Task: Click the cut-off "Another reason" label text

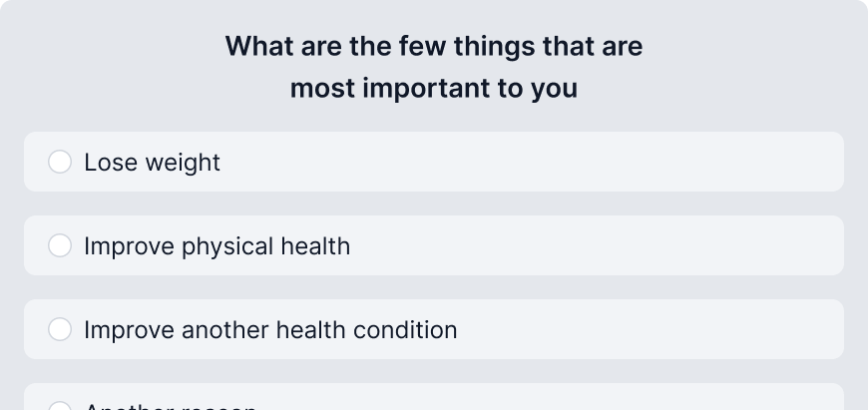Action: (x=171, y=407)
